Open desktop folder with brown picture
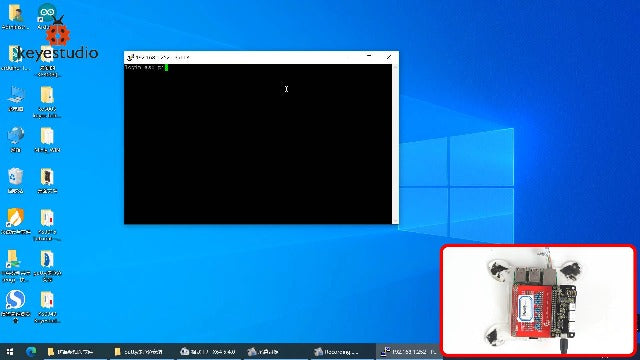 pos(47,180)
